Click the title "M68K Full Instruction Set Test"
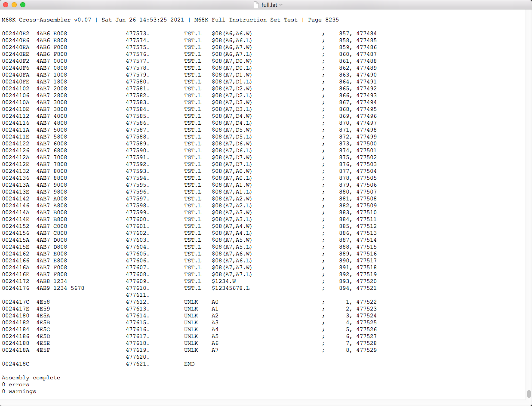This screenshot has height=406, width=532. click(246, 20)
